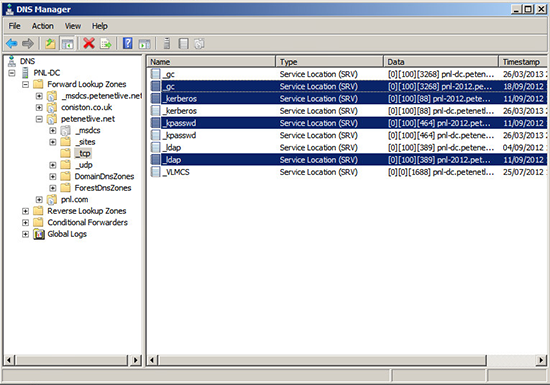Select the _tcp folder in tree
Image resolution: width=550 pixels, height=385 pixels.
pyautogui.click(x=82, y=153)
